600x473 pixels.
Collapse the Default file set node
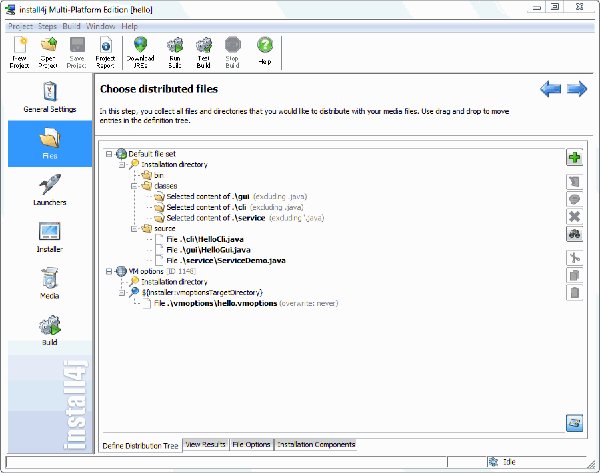109,154
